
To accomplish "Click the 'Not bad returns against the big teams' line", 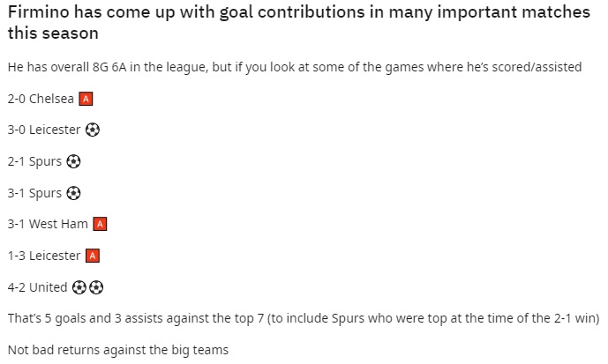I will tap(118, 350).
